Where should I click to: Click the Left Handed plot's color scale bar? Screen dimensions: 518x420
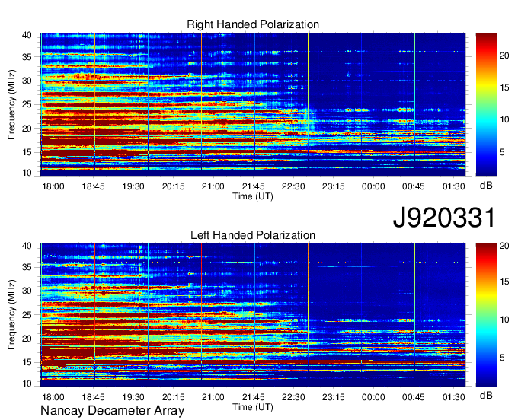(486, 315)
